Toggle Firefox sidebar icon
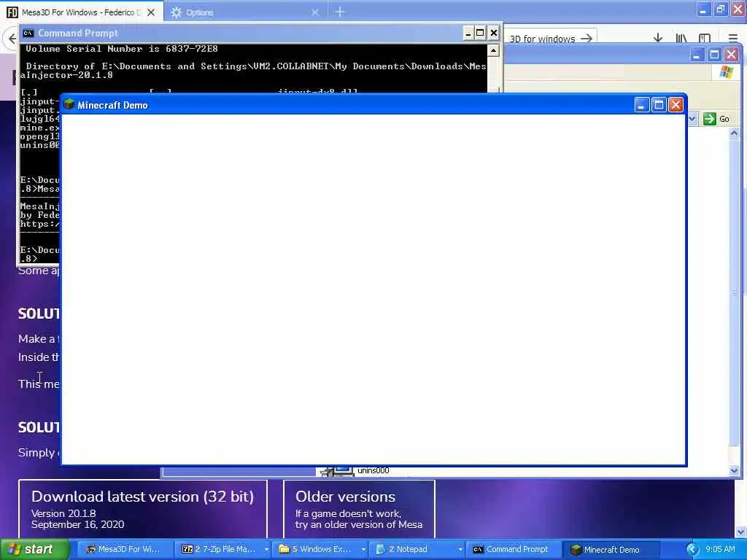This screenshot has height=560, width=747. tap(705, 38)
